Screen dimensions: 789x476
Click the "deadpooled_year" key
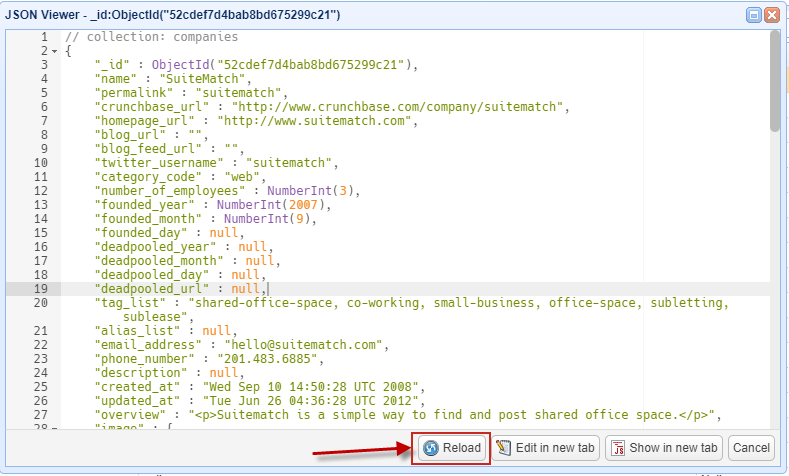[155, 247]
